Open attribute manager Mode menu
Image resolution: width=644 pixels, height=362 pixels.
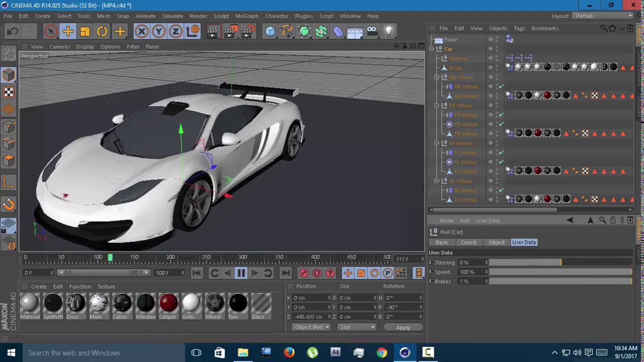446,221
